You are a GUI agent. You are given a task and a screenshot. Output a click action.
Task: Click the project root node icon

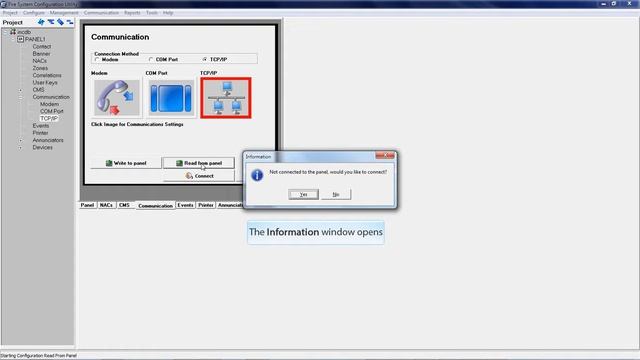[13, 32]
